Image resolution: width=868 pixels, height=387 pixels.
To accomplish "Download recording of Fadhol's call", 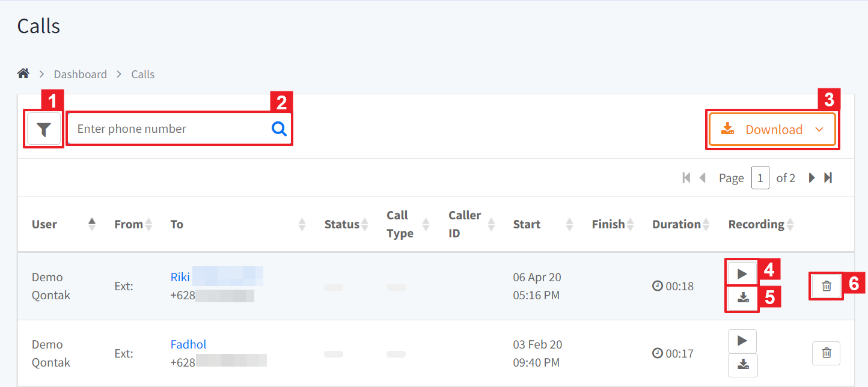I will pyautogui.click(x=743, y=365).
